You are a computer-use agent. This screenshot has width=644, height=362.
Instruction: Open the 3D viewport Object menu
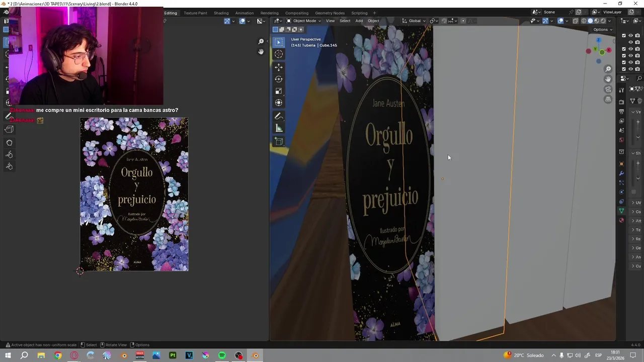[x=373, y=21]
